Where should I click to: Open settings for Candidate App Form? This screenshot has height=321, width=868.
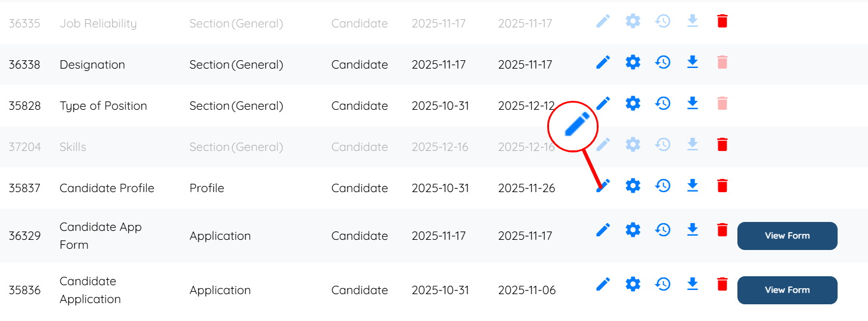pos(633,229)
